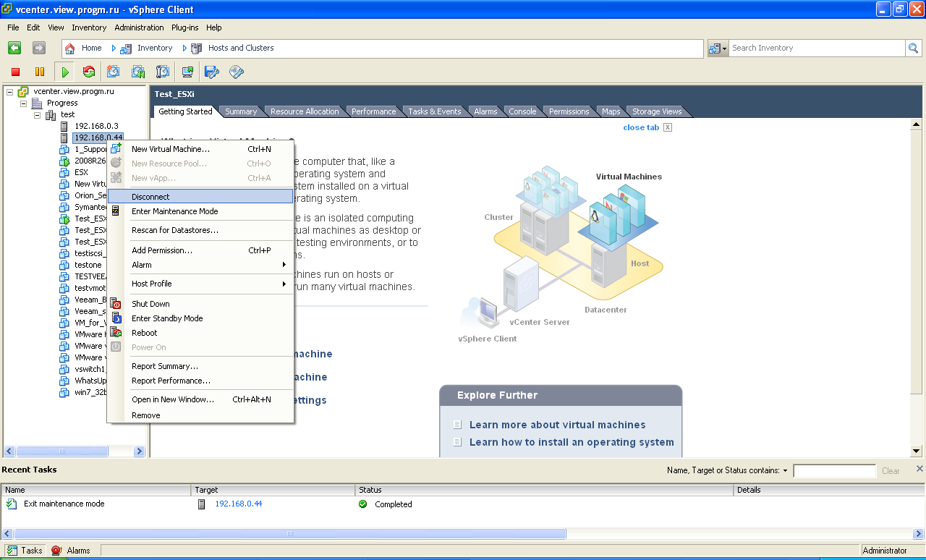Click the Enter Maintenance Mode menu icon

116,211
